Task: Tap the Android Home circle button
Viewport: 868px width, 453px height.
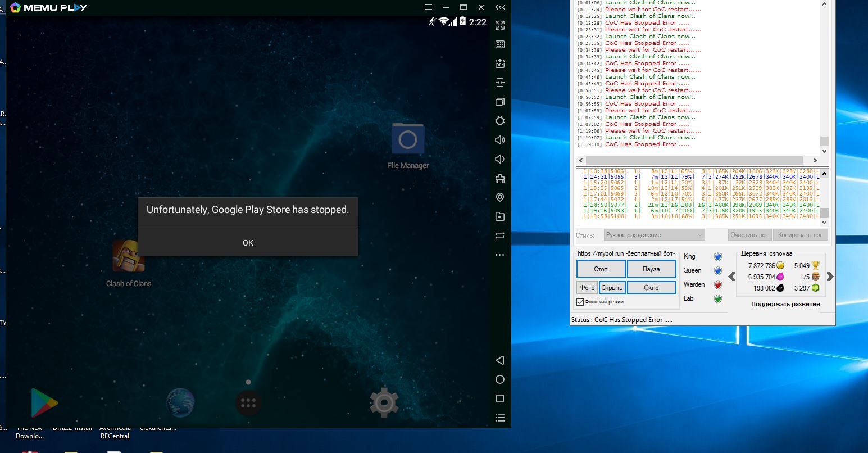Action: (500, 379)
